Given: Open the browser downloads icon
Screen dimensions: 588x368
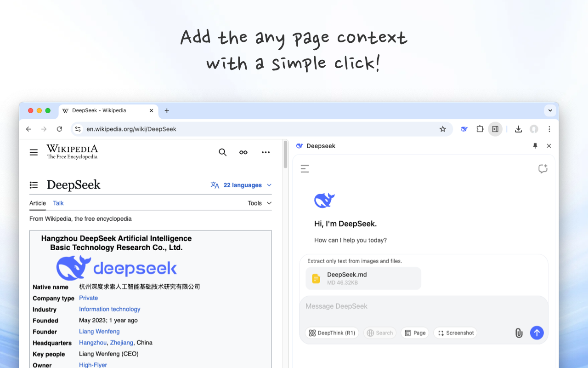Looking at the screenshot, I should [518, 129].
